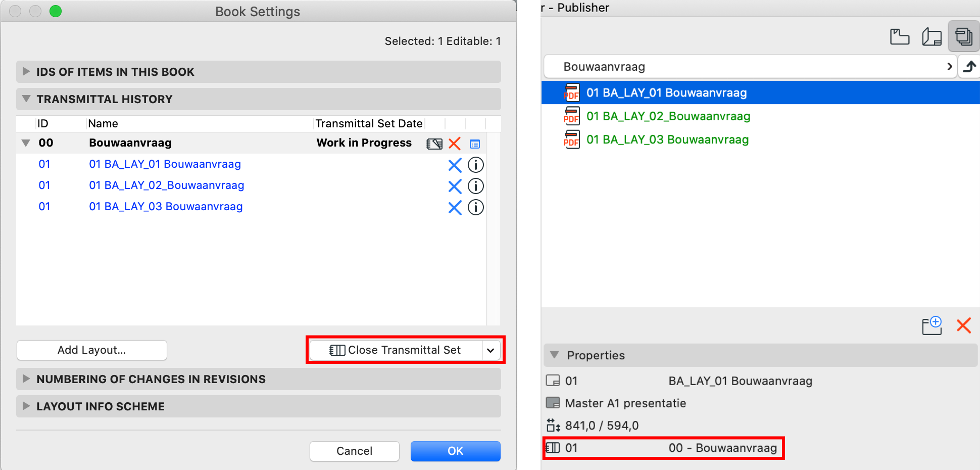This screenshot has height=470, width=980.
Task: Switch to layout book view in Publisher
Action: [x=932, y=37]
